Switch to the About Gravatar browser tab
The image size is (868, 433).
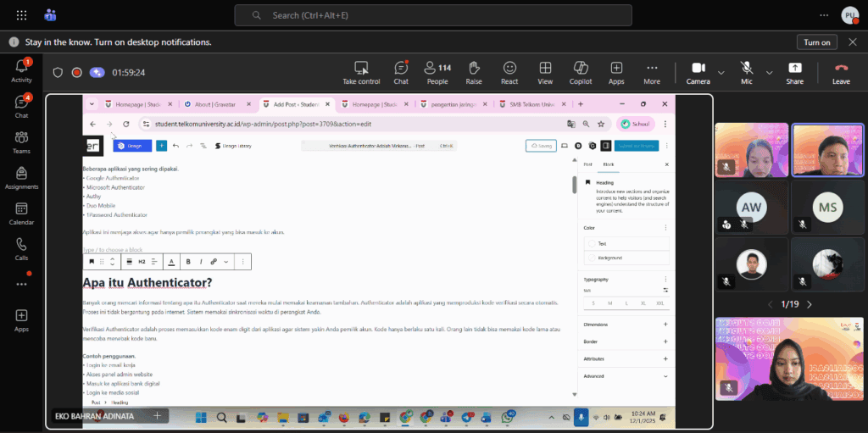coord(218,104)
